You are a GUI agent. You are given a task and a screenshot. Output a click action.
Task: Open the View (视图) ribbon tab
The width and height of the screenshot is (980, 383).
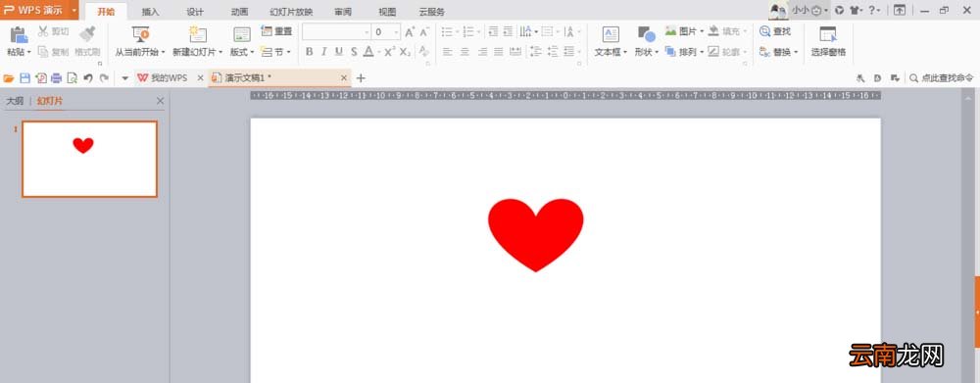point(387,12)
